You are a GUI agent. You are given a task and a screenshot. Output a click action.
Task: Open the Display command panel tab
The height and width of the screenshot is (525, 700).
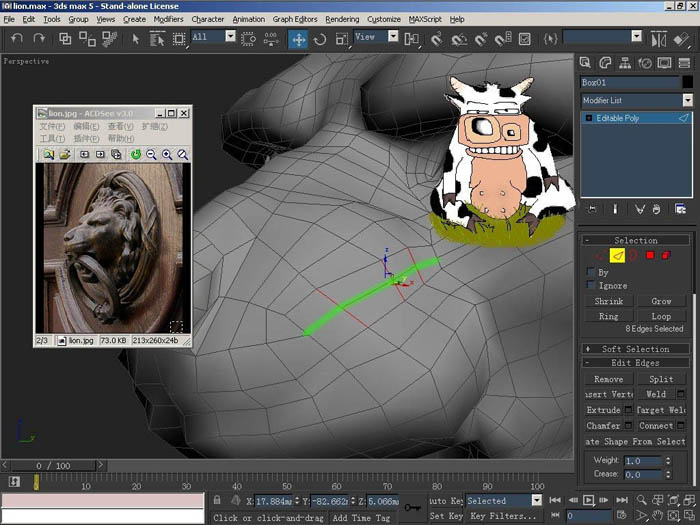tap(664, 63)
